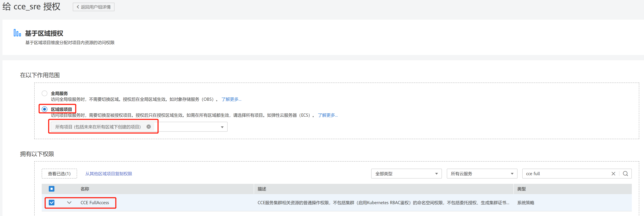
Task: Expand the CCE FullAccess row chevron
Action: pyautogui.click(x=69, y=203)
